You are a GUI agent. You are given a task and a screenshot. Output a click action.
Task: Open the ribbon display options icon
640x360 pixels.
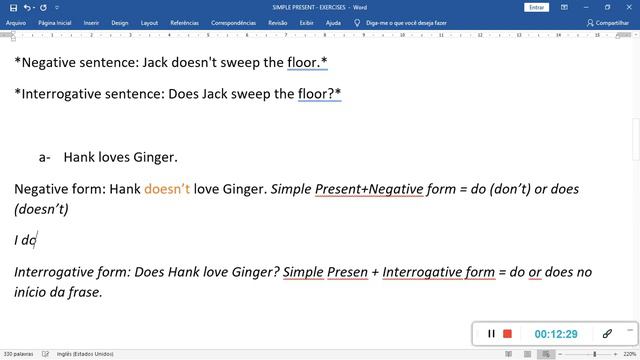pyautogui.click(x=564, y=7)
